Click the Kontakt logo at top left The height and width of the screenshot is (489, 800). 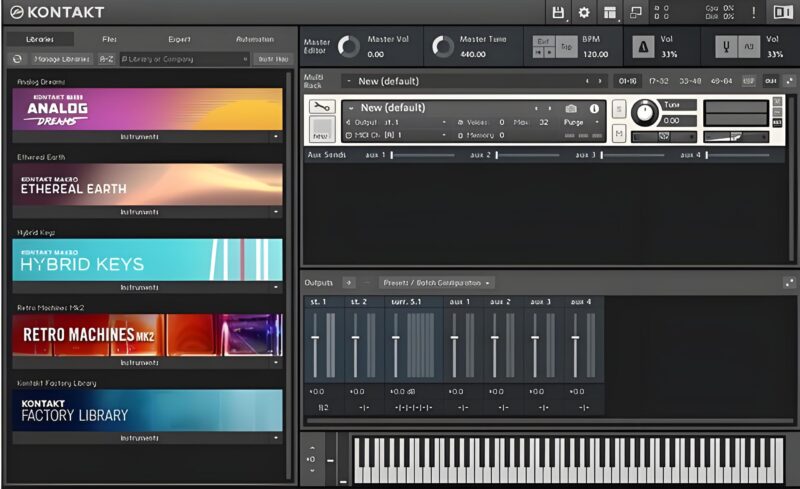(57, 12)
